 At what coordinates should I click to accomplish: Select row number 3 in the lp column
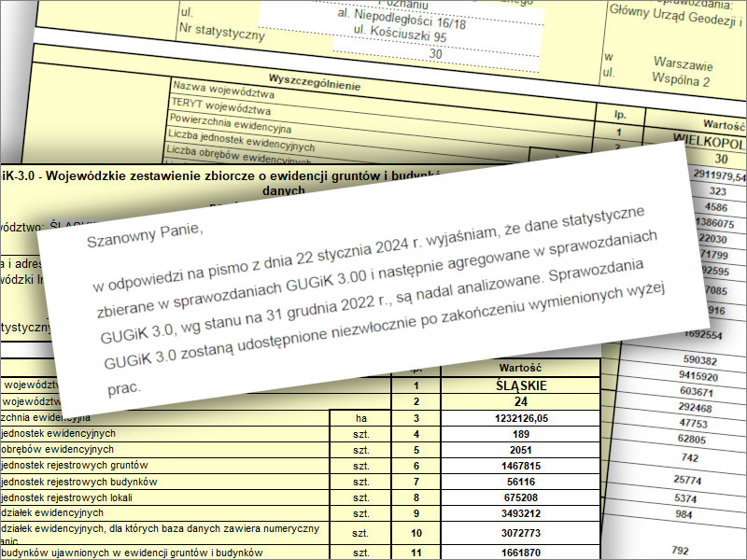[x=416, y=418]
